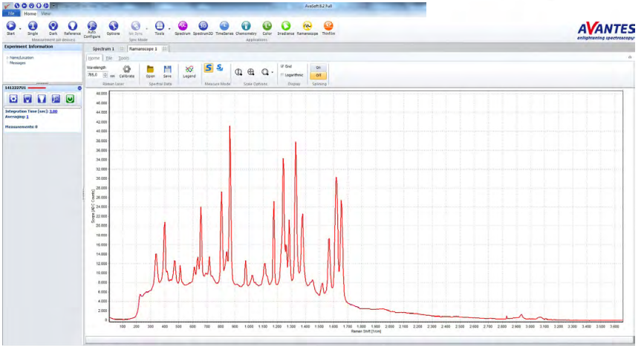The image size is (644, 347).
Task: Step the Wavelength spinner arrows
Action: tap(105, 75)
